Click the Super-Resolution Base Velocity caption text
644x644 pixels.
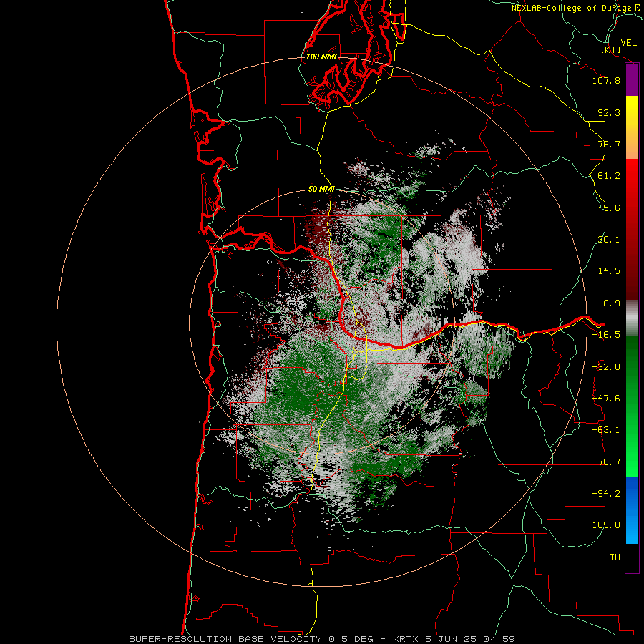(x=322, y=639)
